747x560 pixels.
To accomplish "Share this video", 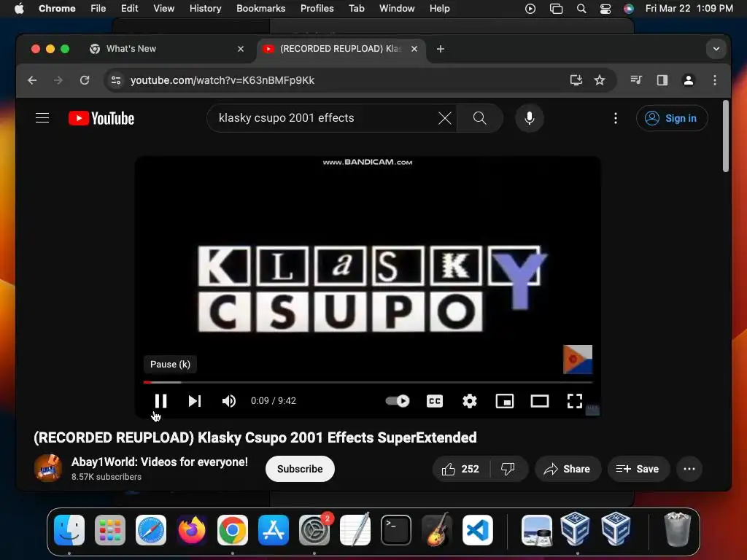I will [568, 469].
